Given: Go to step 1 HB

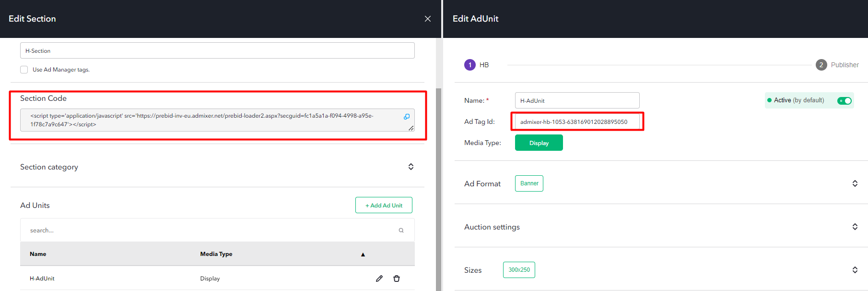Looking at the screenshot, I should coord(470,65).
